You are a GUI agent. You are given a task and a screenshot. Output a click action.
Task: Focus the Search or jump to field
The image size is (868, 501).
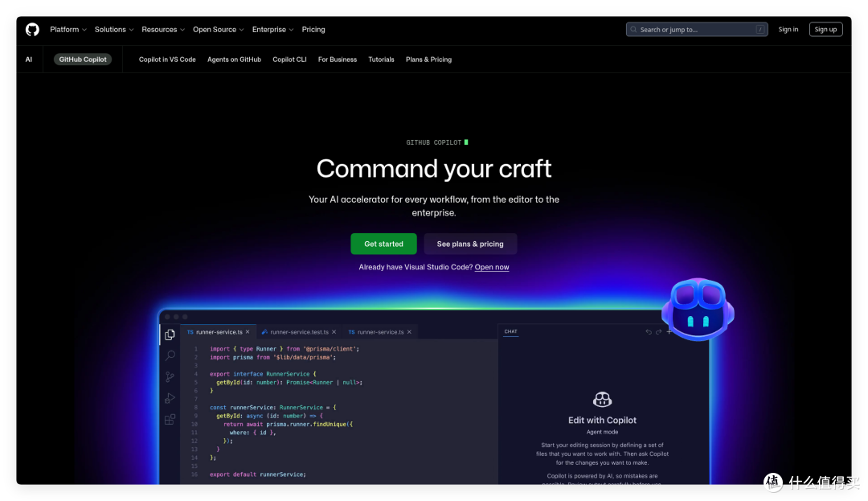click(x=697, y=29)
